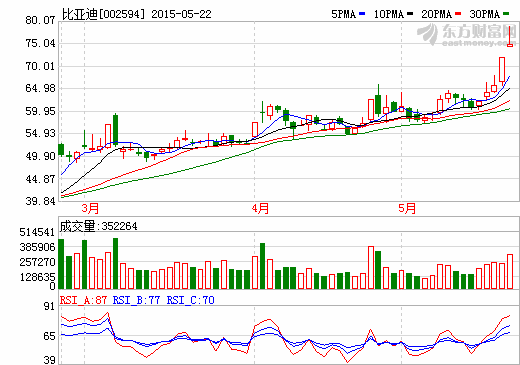Click the RSI_A:87 indicator label
The image size is (520, 365).
point(83,300)
